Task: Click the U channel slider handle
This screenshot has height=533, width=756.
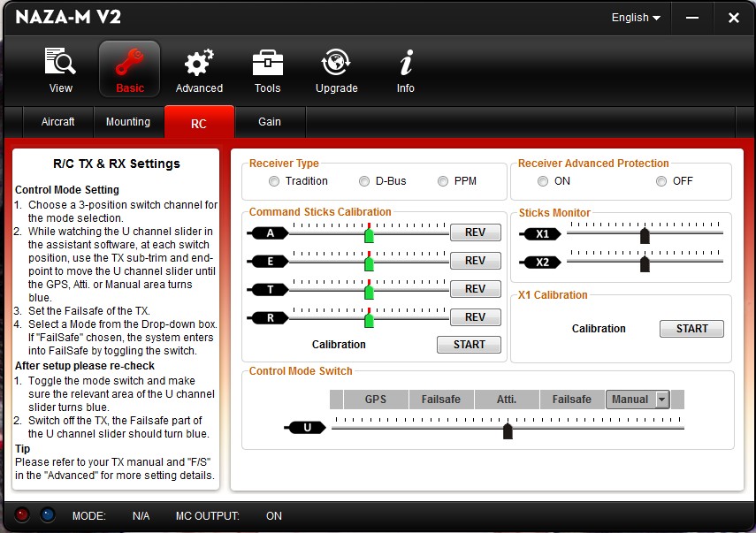Action: (508, 430)
